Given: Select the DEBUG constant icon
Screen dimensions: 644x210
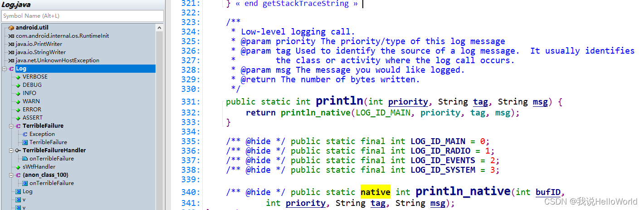Looking at the screenshot, I should pos(18,85).
